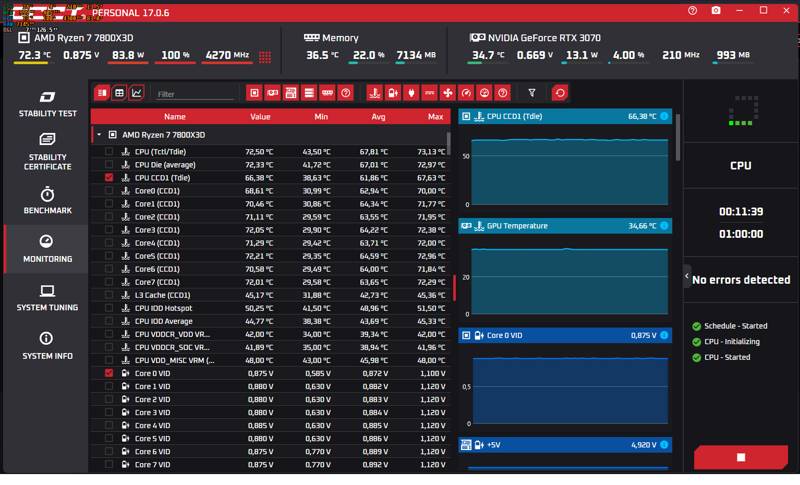The image size is (800, 485).
Task: Collapse the AMD Ryzen 7 7800X3D tree group
Action: 99,135
